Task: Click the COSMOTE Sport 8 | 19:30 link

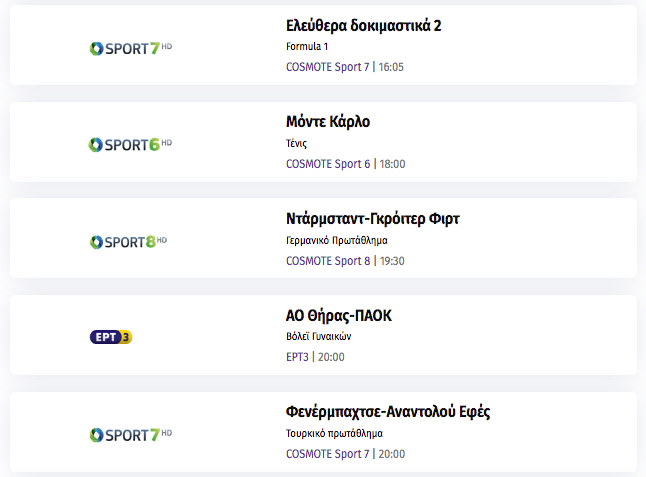Action: [x=345, y=261]
